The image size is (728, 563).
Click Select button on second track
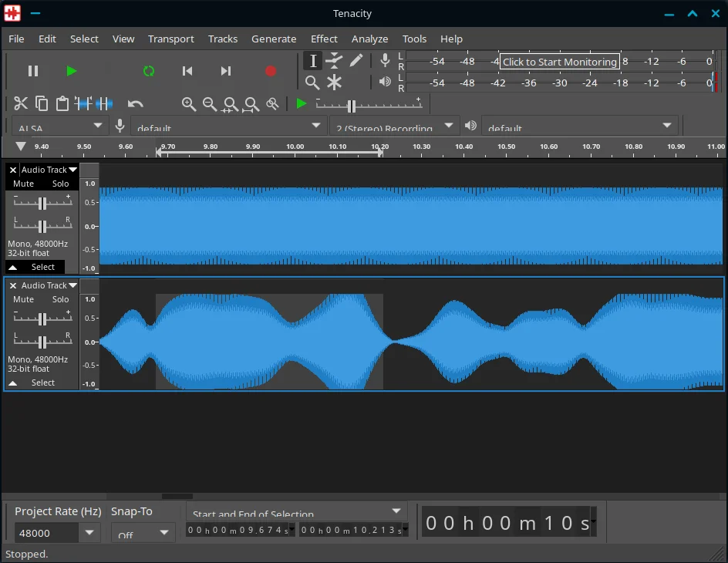pyautogui.click(x=42, y=383)
